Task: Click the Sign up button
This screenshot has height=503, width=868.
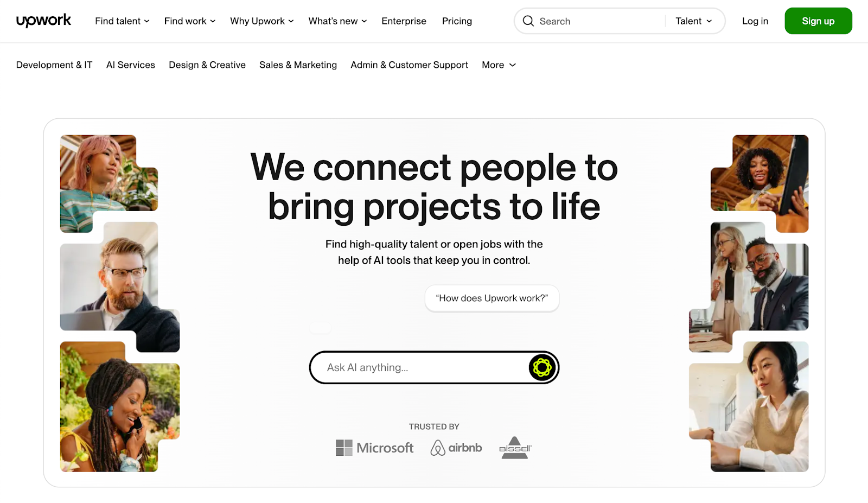Action: tap(818, 21)
